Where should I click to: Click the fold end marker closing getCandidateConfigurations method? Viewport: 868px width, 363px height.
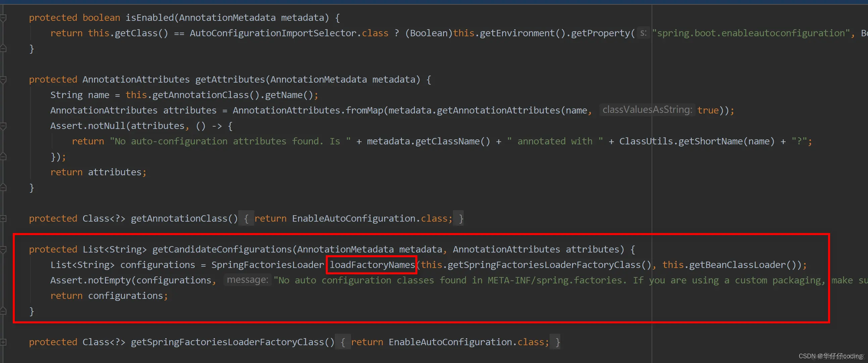(3, 311)
